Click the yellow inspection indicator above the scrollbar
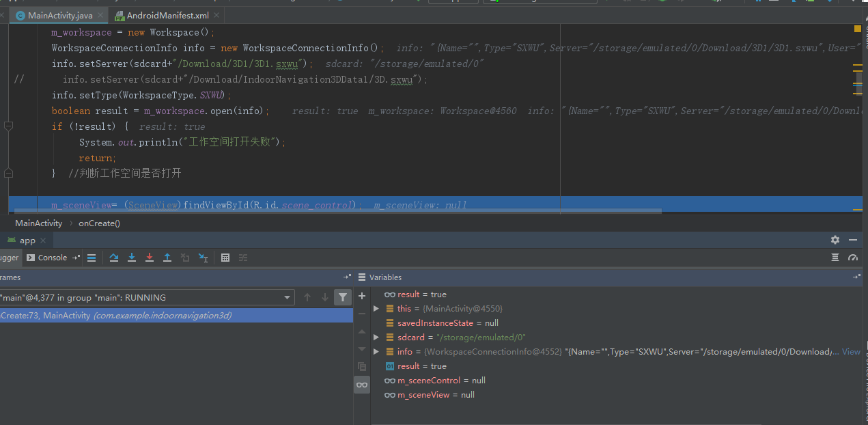The height and width of the screenshot is (425, 868). (858, 29)
